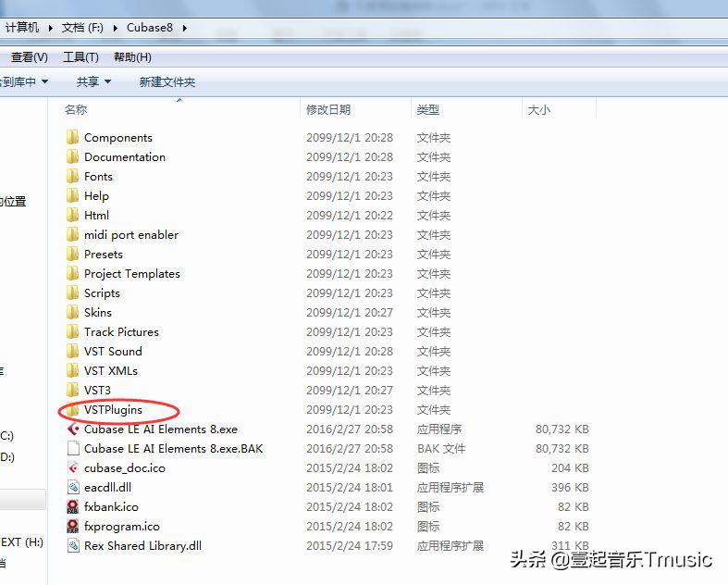Screen dimensions: 728x585
Task: Click Cubase LE AI Elements 8.exe name
Action: tap(161, 429)
